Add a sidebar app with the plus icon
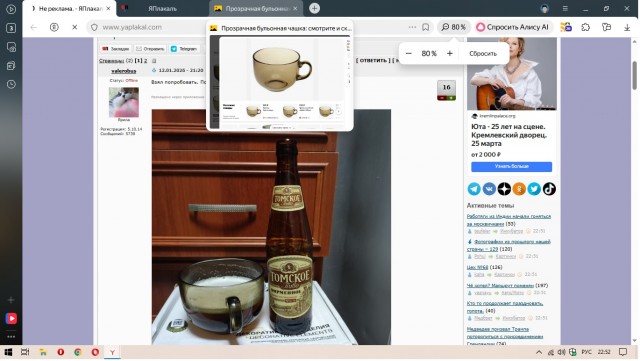 [x=11, y=300]
